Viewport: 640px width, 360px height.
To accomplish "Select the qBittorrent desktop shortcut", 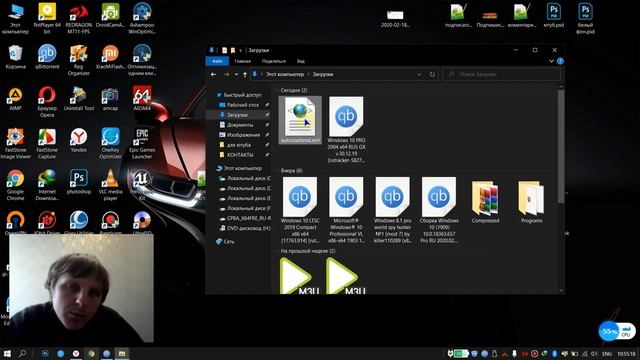I will coord(47,57).
